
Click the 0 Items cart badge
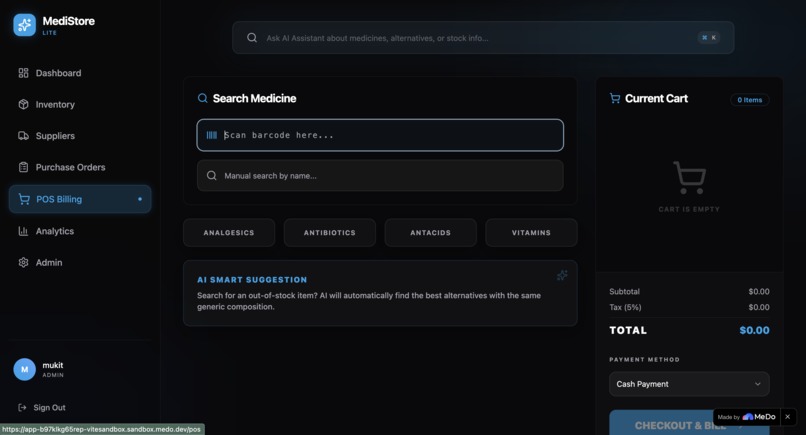[x=749, y=100]
